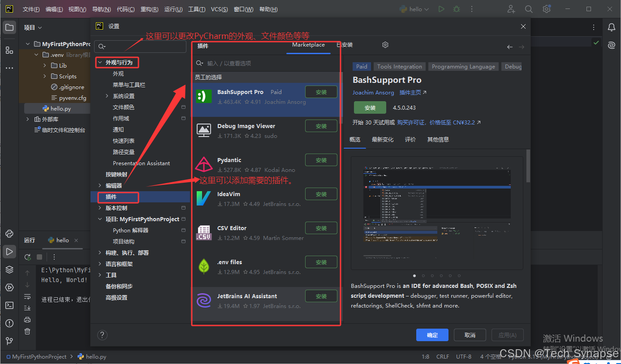
Task: Install the CSV Editor plugin
Action: coord(321,228)
